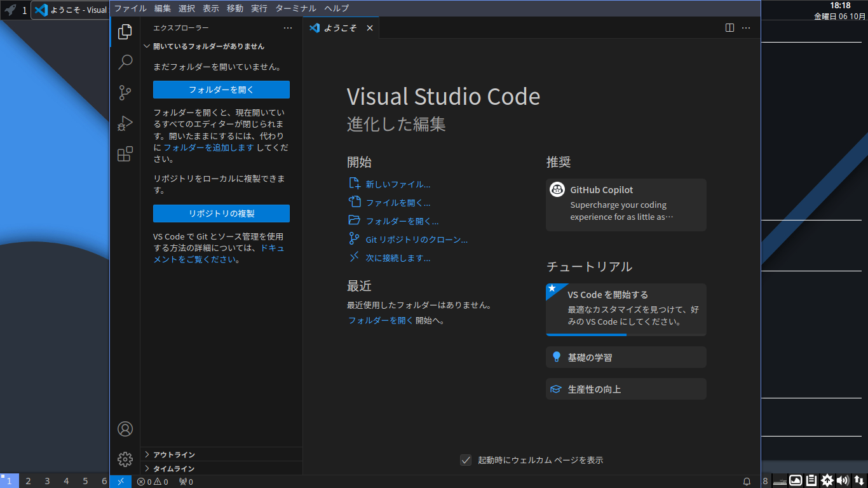Open the 基礎の学習 tutorial
Image resolution: width=868 pixels, height=488 pixels.
coord(626,357)
